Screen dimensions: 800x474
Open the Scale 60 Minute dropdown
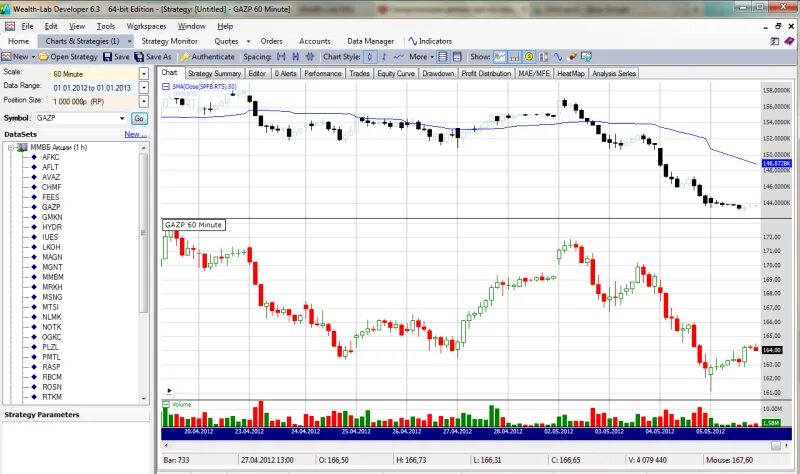click(x=144, y=74)
